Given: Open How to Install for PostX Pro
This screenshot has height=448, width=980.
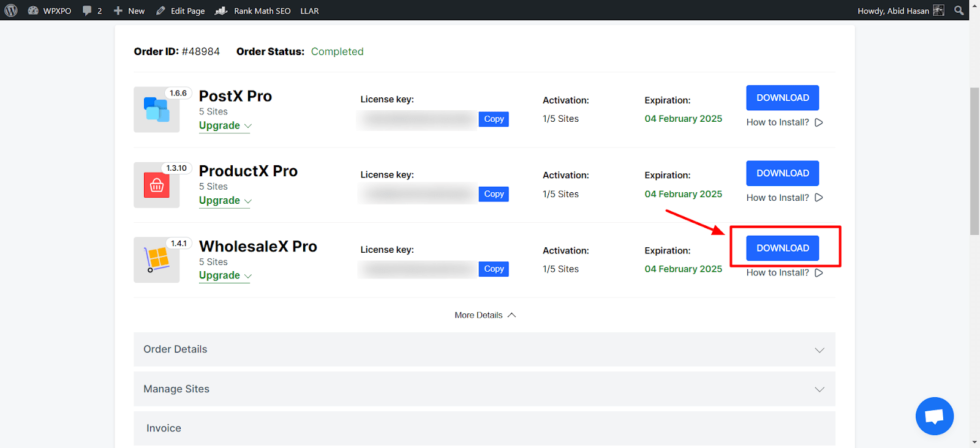Looking at the screenshot, I should [x=785, y=122].
